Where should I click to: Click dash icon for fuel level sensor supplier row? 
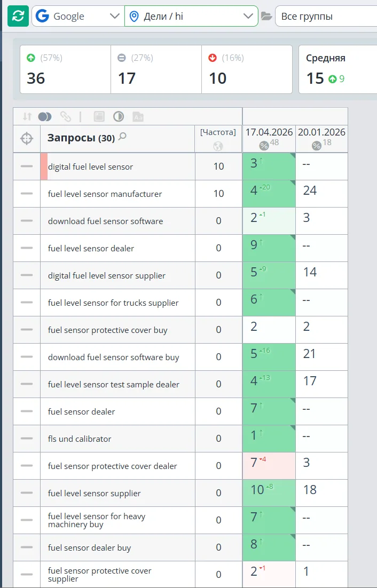[27, 492]
